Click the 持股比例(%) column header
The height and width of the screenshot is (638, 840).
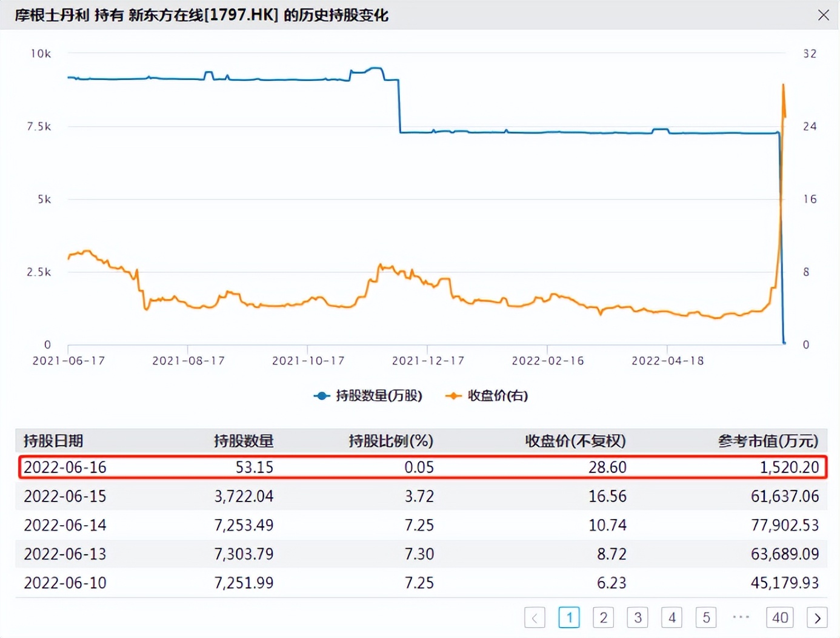click(391, 441)
